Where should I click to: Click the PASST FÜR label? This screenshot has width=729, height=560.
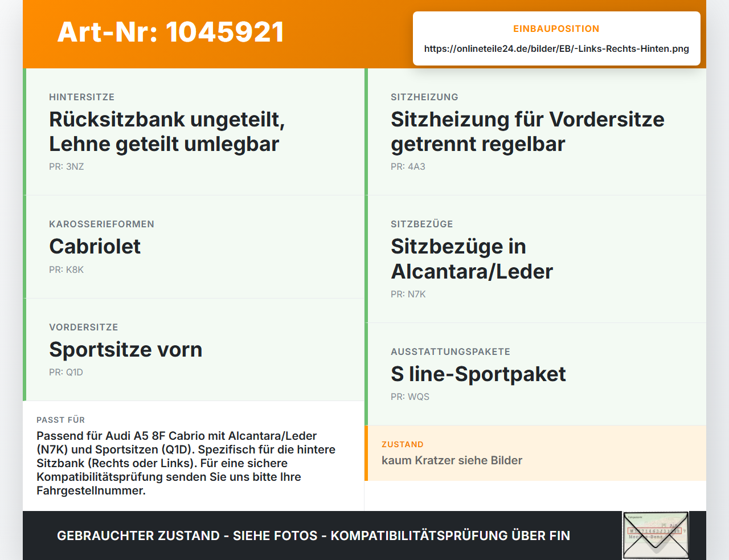click(60, 420)
